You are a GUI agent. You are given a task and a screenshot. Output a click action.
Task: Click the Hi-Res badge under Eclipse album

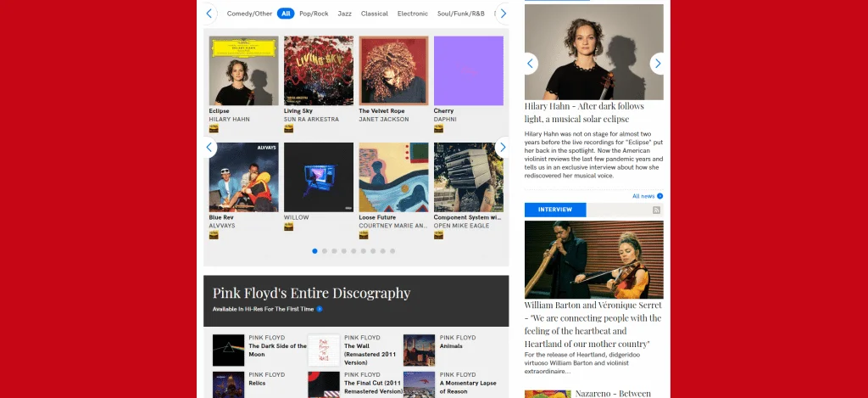tap(214, 129)
